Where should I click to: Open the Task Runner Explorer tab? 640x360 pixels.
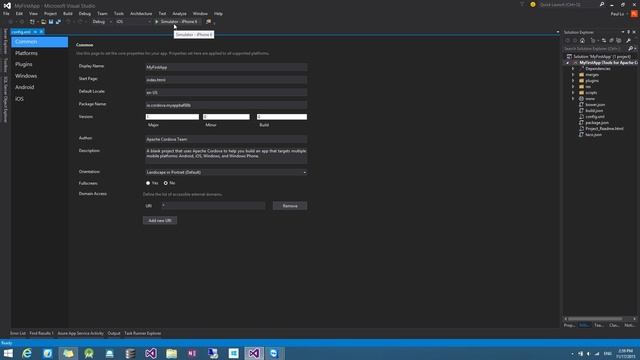[x=142, y=333]
